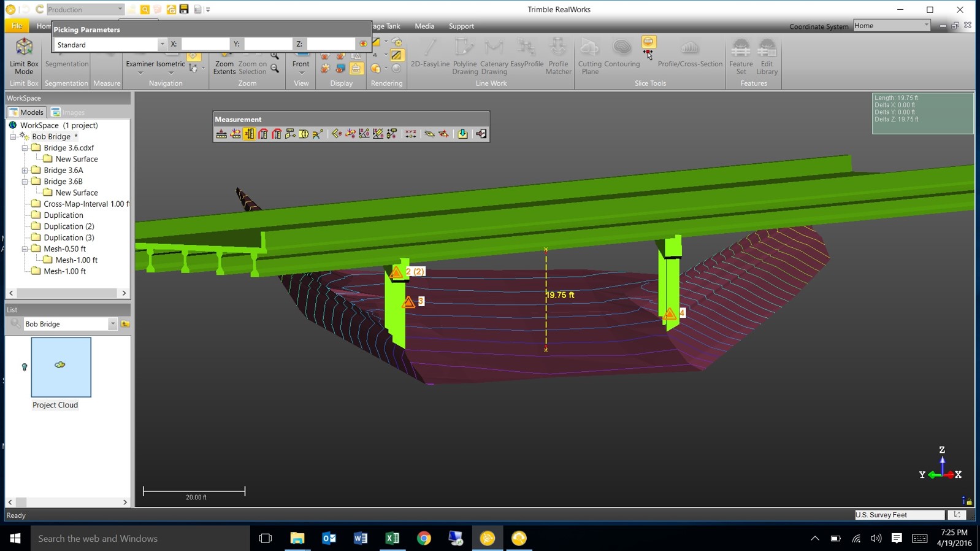The image size is (980, 551).
Task: Open Cutting Plane slice tool
Action: click(x=590, y=56)
